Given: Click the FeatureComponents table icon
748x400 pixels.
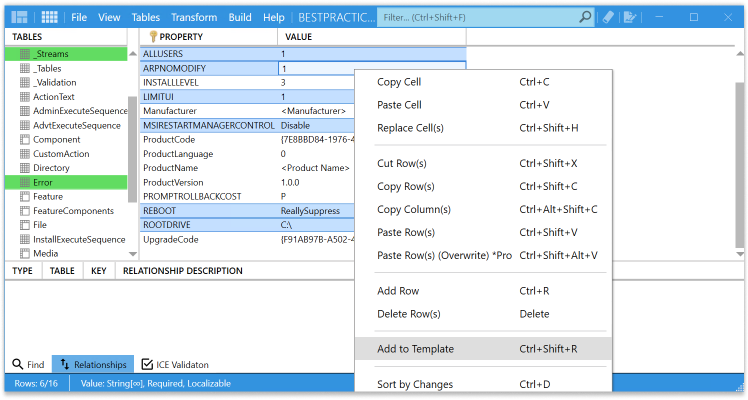Looking at the screenshot, I should pos(25,211).
